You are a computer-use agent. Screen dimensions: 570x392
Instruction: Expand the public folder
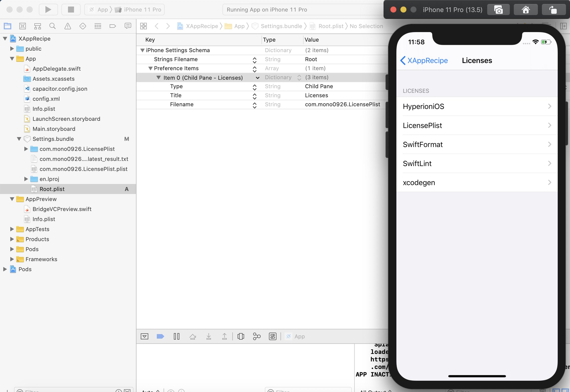[x=12, y=49]
